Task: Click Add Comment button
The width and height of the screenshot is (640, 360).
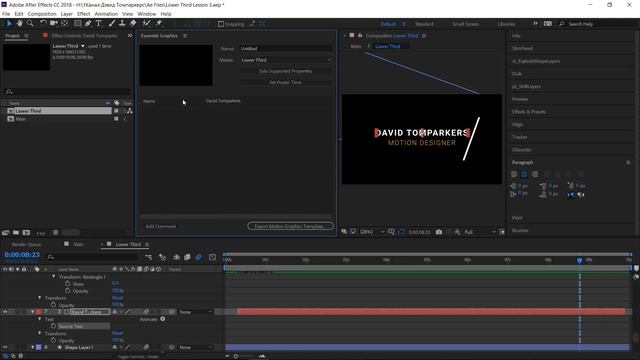Action: point(161,226)
